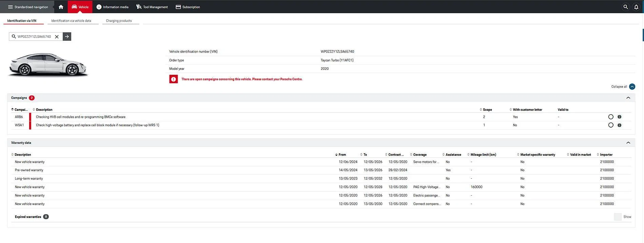The width and height of the screenshot is (644, 243).
Task: Click 'Servo motors for ...' coverage cell
Action: pos(426,162)
